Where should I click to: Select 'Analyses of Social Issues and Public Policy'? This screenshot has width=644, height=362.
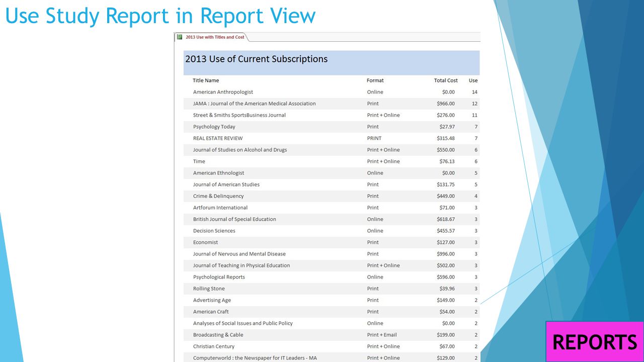[243, 323]
